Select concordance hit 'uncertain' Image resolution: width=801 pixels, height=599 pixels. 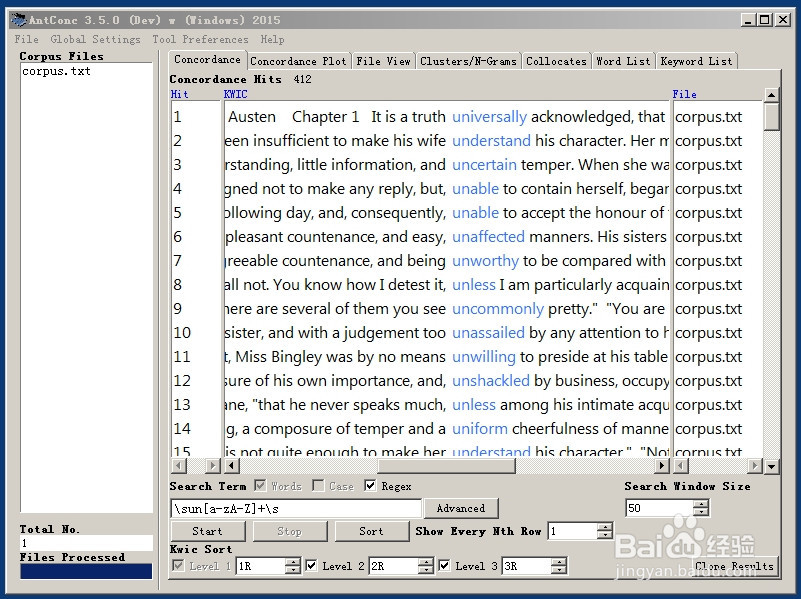tap(484, 165)
